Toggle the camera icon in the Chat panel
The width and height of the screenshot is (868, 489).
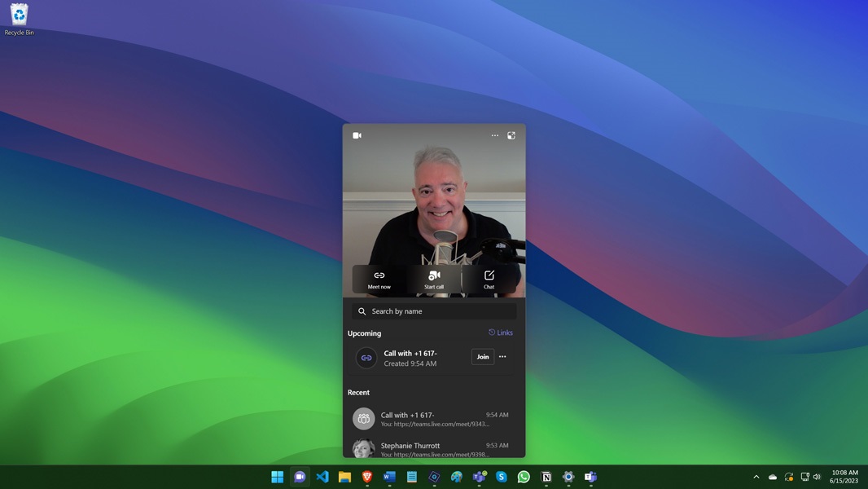pyautogui.click(x=357, y=135)
